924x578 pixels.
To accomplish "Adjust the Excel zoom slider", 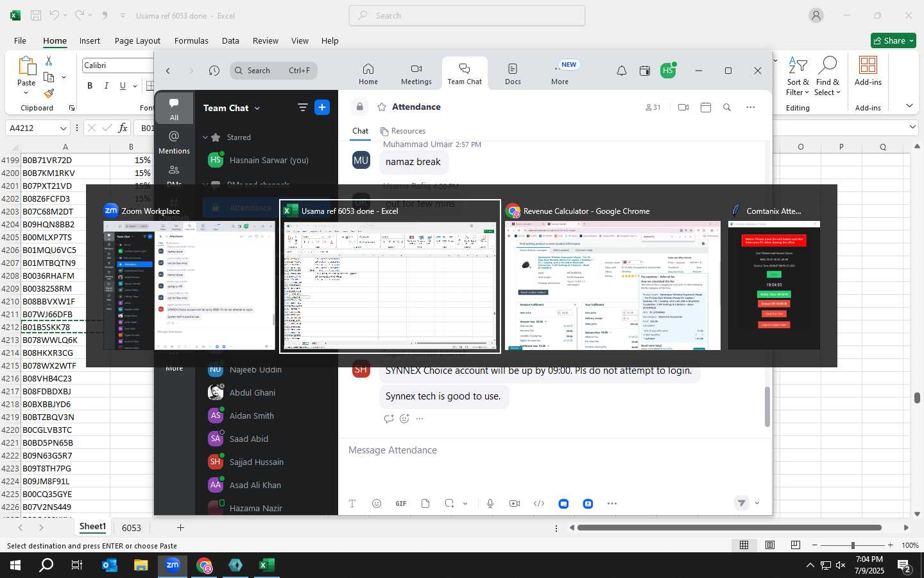I will coord(853,545).
